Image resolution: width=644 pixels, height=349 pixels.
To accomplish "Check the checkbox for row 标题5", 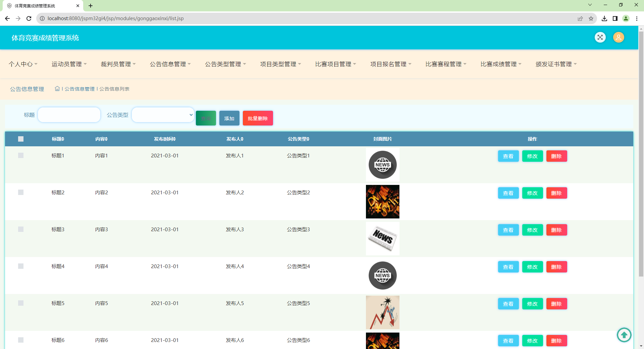I will pyautogui.click(x=21, y=303).
